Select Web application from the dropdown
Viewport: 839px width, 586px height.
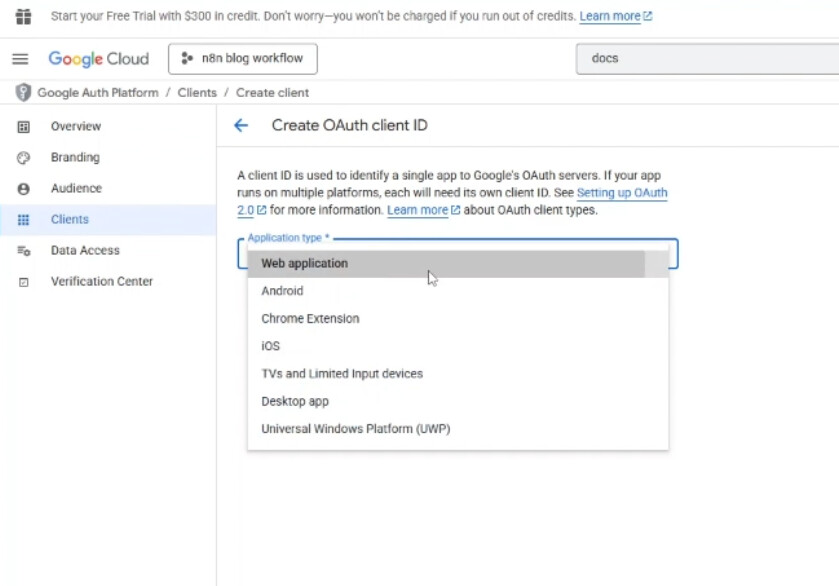458,263
